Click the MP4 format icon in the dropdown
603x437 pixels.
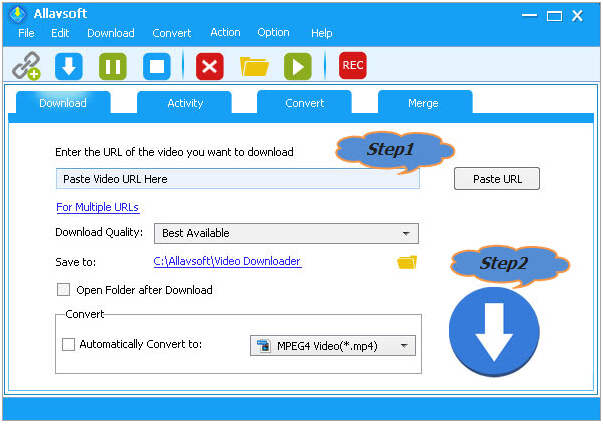264,345
